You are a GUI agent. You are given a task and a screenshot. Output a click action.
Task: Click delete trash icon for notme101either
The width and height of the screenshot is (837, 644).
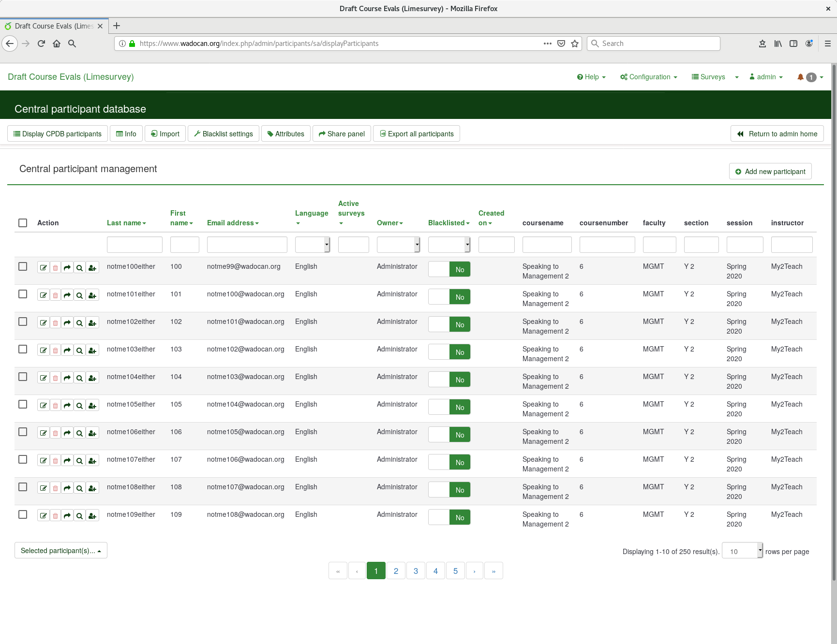click(x=56, y=295)
